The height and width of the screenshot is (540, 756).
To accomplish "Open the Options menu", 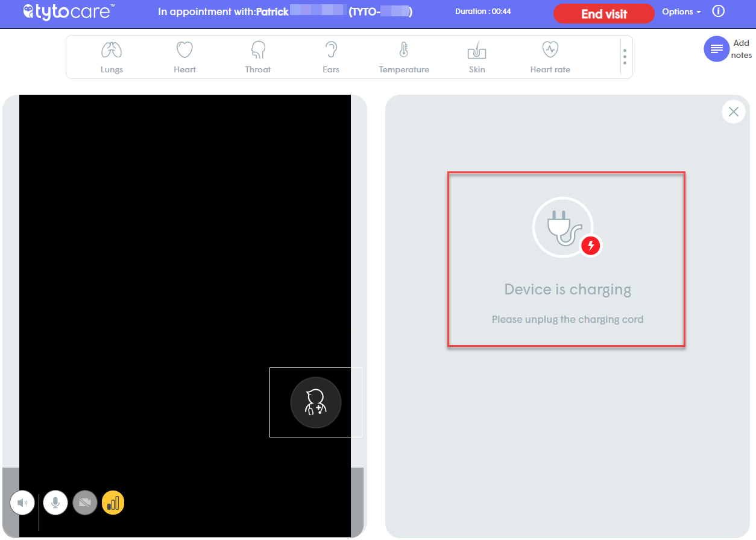I will click(681, 11).
